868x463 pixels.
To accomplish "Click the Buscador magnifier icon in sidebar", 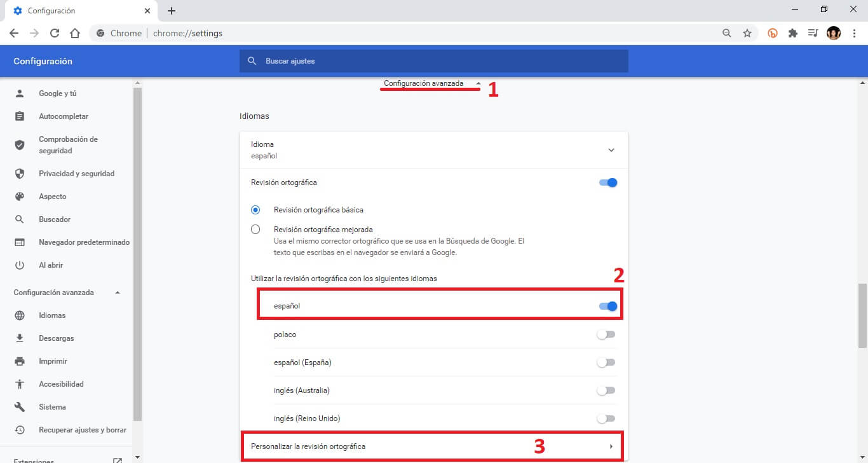I will (x=20, y=219).
